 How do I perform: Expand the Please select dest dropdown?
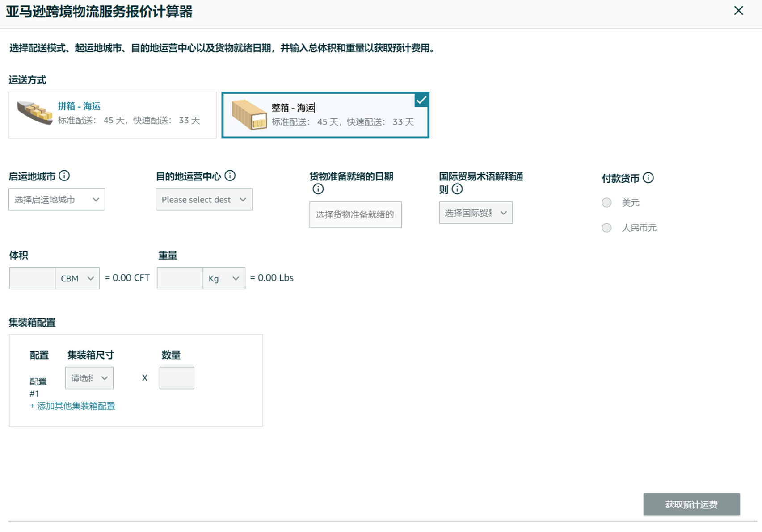point(203,199)
